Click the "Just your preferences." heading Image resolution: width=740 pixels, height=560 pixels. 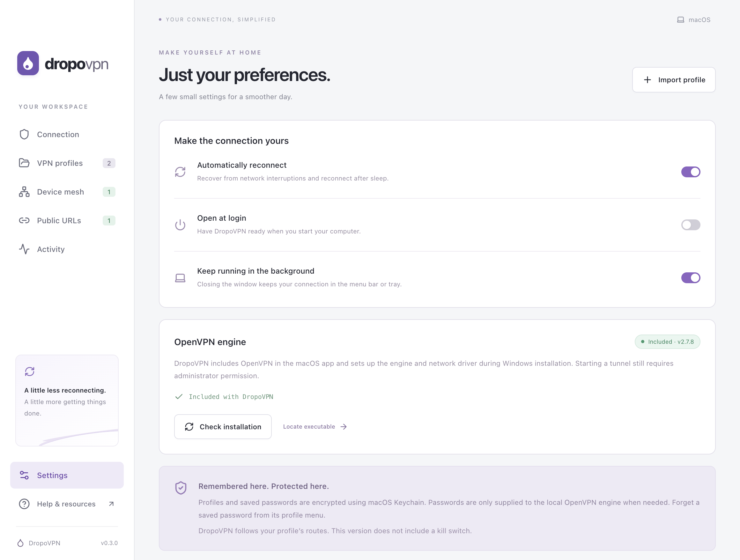tap(245, 75)
